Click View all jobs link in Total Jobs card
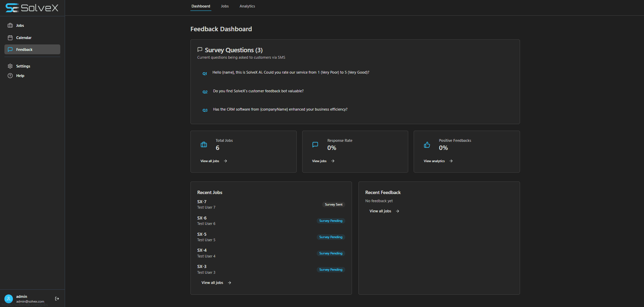Image resolution: width=644 pixels, height=307 pixels. click(x=210, y=161)
